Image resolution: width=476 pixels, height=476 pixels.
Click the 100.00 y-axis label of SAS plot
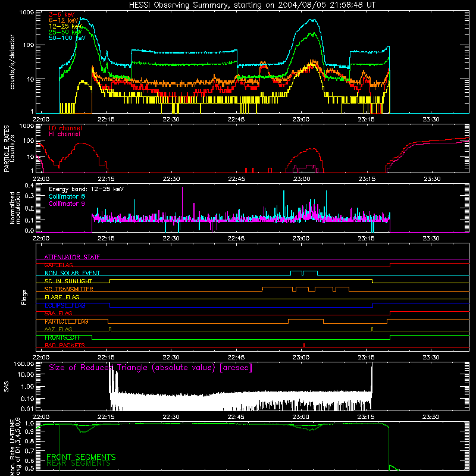(x=24, y=364)
